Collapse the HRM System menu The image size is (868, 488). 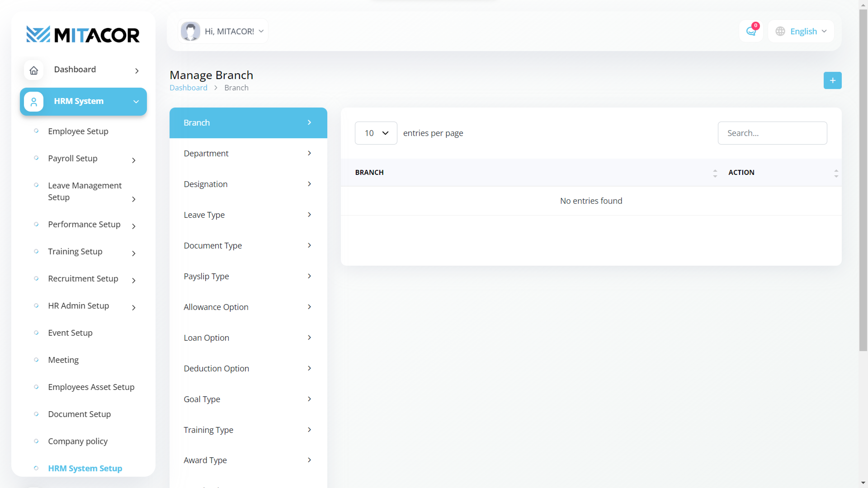[136, 102]
